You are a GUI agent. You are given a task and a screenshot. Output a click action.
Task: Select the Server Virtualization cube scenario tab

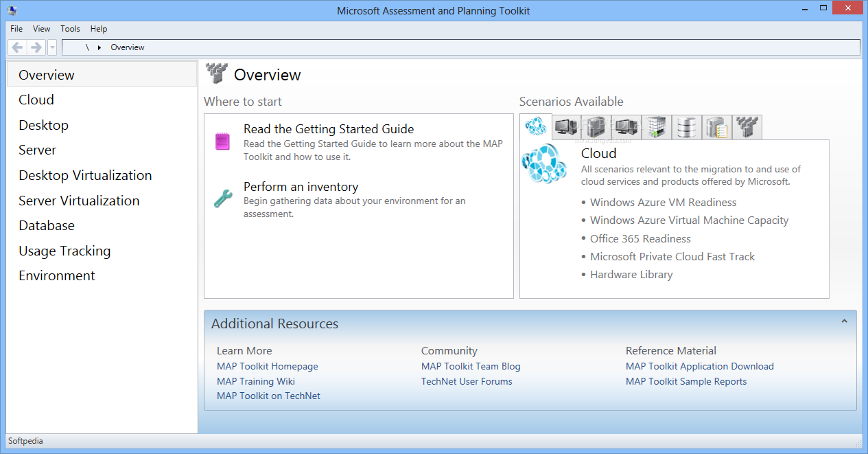(657, 127)
